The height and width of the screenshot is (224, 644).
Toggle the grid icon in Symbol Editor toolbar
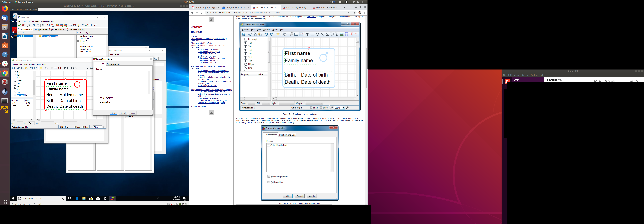[41, 68]
